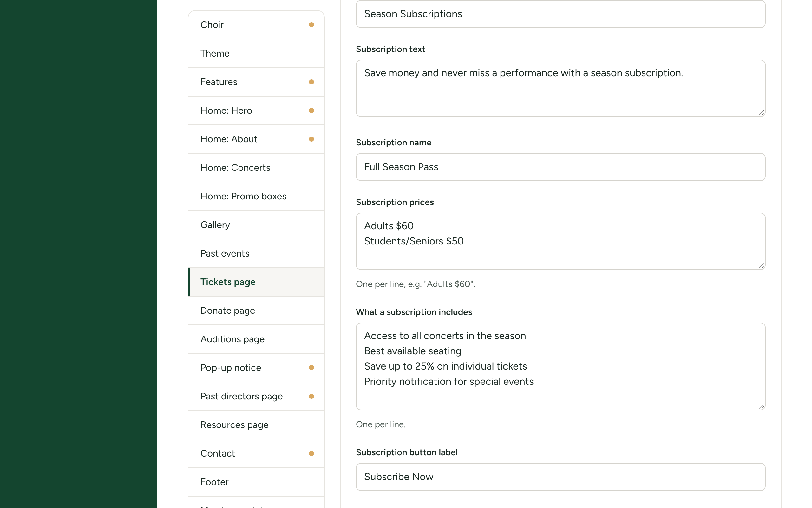
Task: Open the Choir settings section
Action: [x=256, y=25]
